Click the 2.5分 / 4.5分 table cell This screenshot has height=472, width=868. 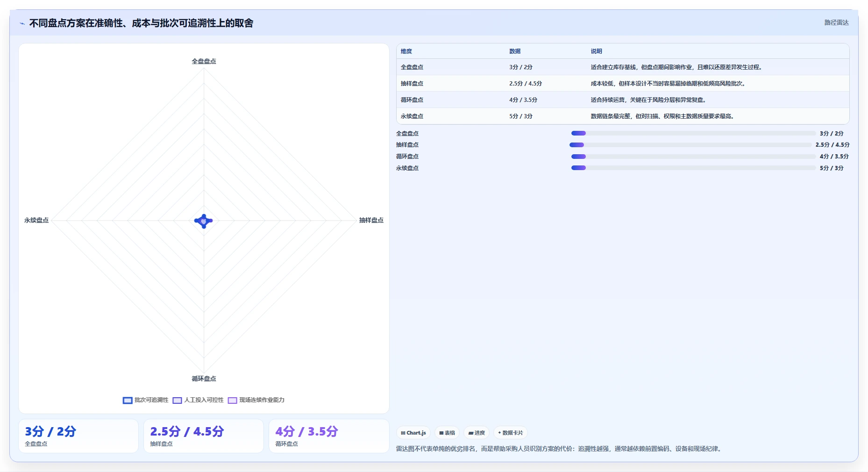(x=526, y=84)
